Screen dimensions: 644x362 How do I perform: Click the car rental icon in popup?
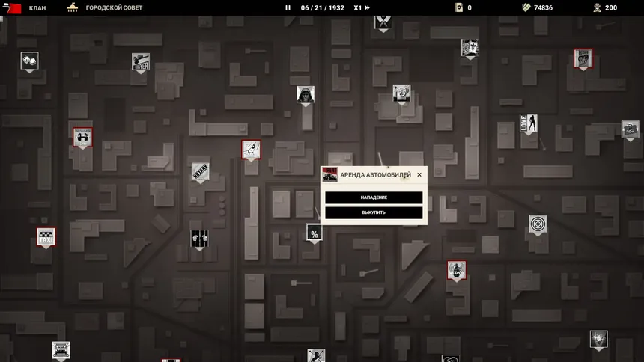point(329,174)
